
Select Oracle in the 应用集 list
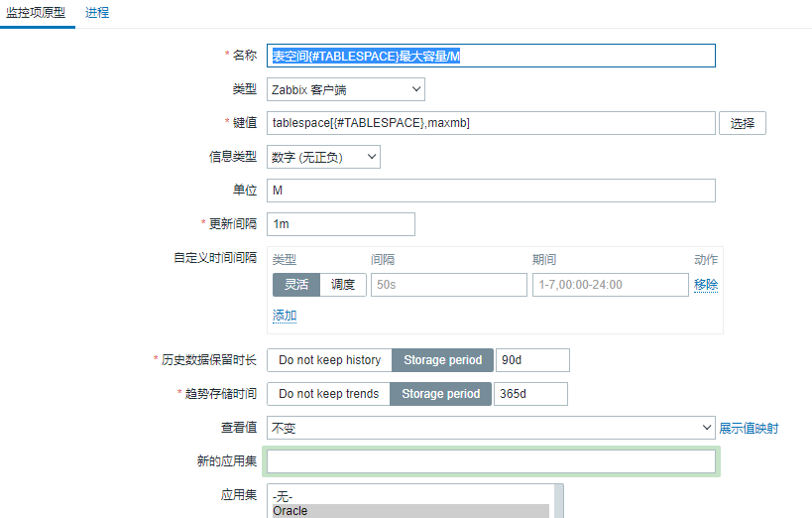pyautogui.click(x=410, y=511)
